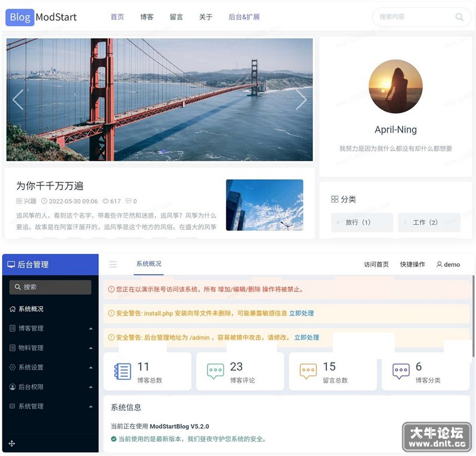Click the 博客评论 green chat icon

pyautogui.click(x=215, y=371)
